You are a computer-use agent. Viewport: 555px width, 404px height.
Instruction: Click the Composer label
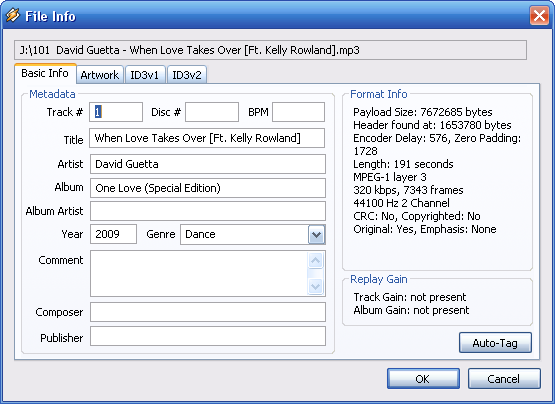[59, 312]
